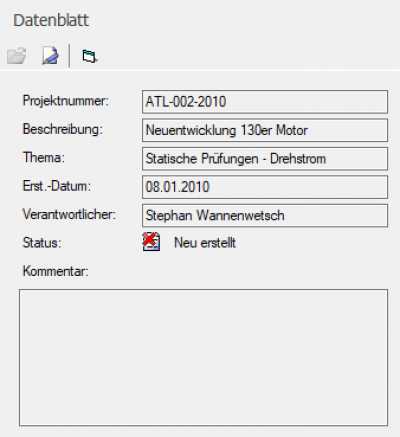Click the Kommentar label
Image resolution: width=400 pixels, height=437 pixels.
pos(56,271)
